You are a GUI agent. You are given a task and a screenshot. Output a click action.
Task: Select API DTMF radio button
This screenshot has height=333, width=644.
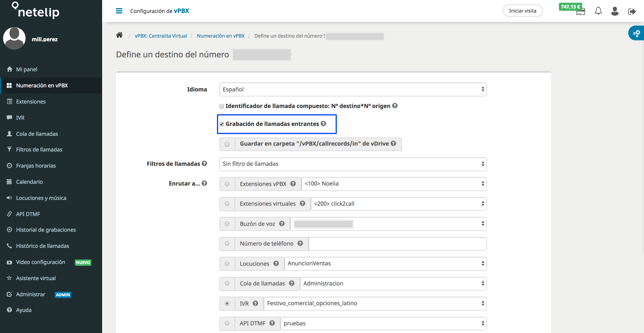(x=227, y=323)
